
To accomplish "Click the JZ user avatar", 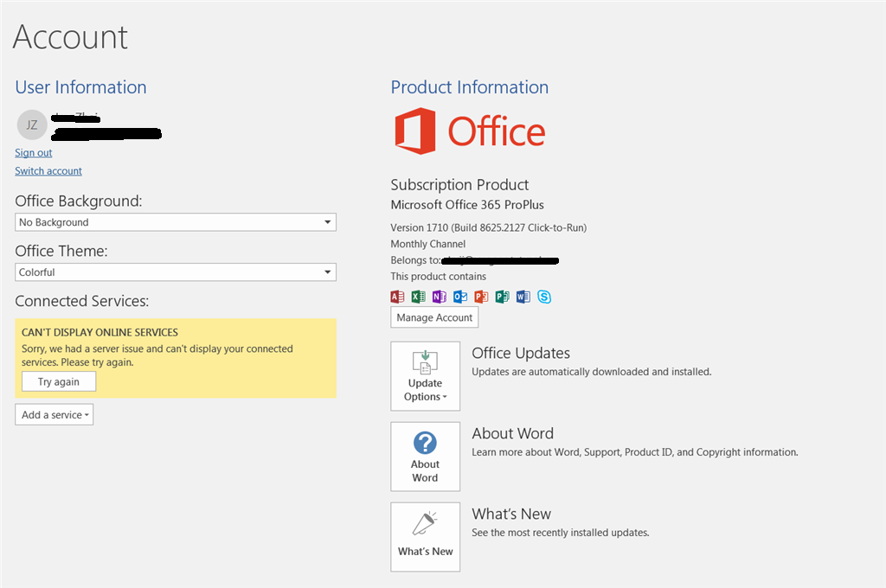I will 32,125.
